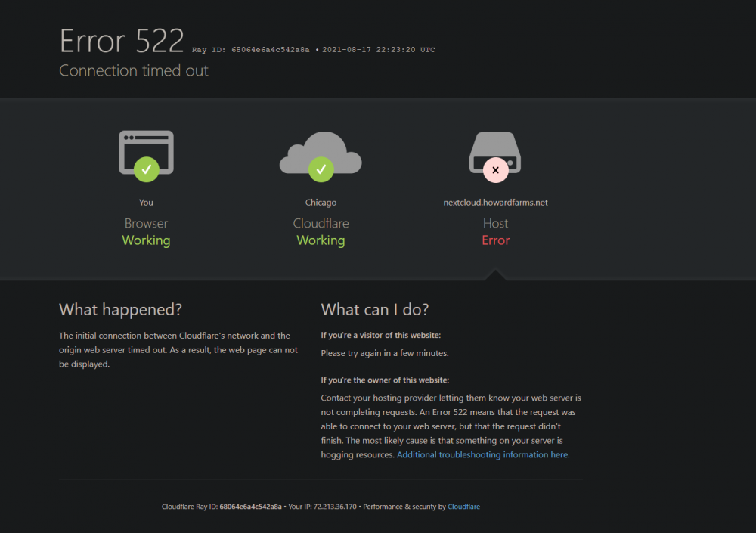The image size is (756, 533).
Task: Click the red Error status under Host
Action: pyautogui.click(x=496, y=240)
